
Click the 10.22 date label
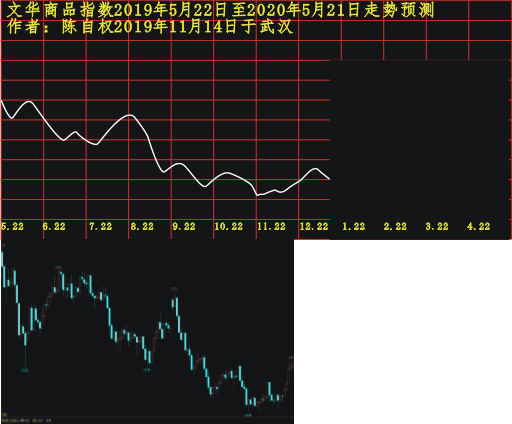(x=228, y=226)
